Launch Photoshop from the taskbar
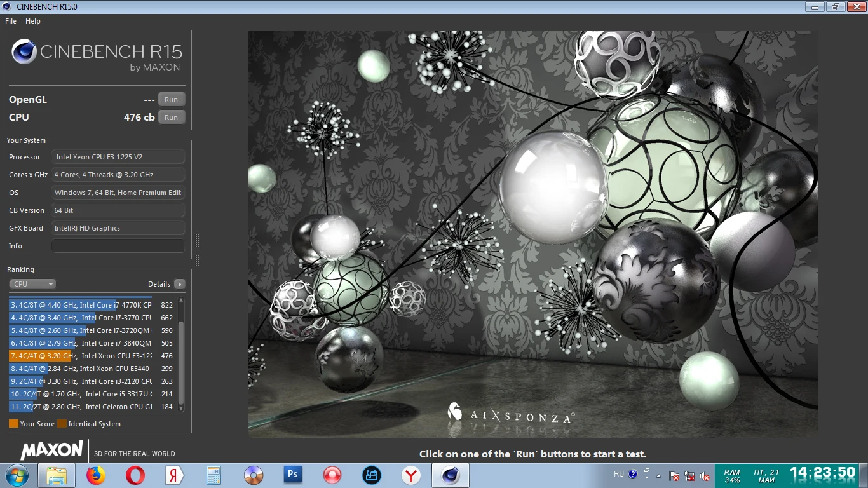 pos(293,474)
